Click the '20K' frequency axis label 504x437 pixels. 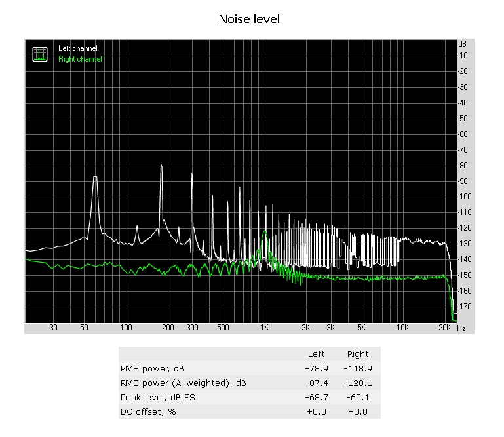(444, 328)
